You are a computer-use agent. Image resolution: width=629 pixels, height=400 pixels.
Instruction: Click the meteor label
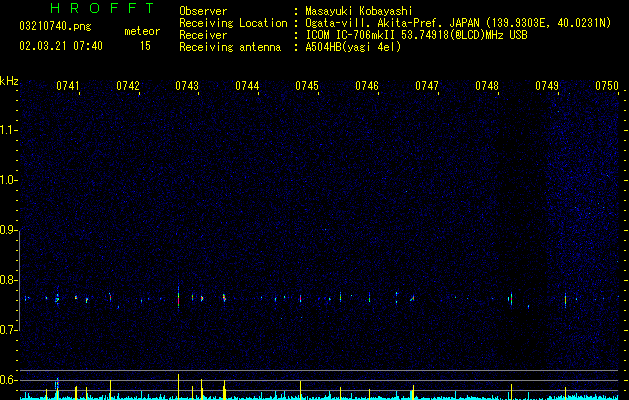tap(142, 31)
